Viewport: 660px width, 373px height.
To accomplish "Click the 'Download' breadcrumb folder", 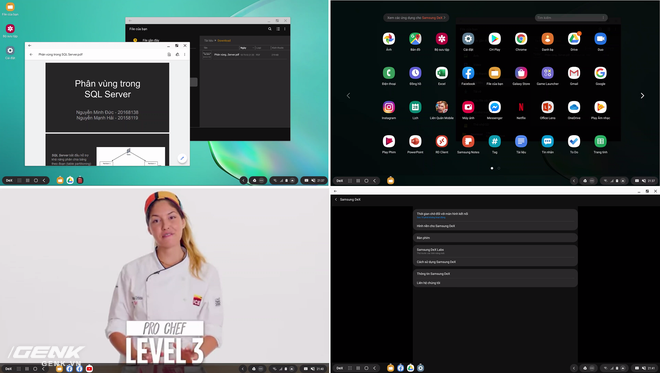I will pos(224,40).
